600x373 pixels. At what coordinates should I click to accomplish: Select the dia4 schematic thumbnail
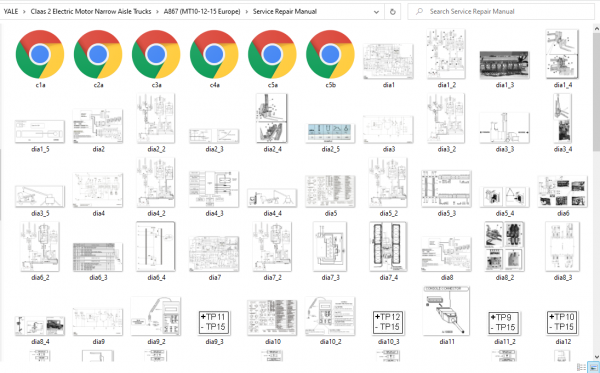pyautogui.click(x=98, y=190)
